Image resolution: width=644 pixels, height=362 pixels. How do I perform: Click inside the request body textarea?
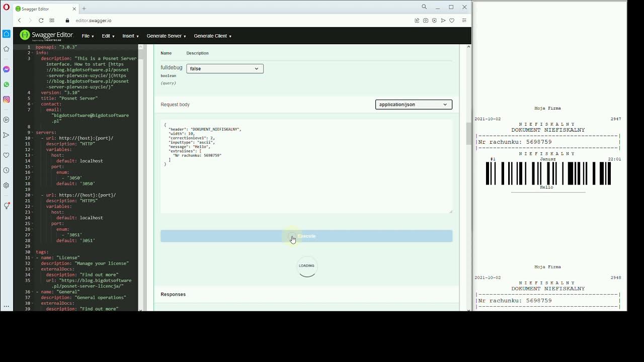(306, 166)
